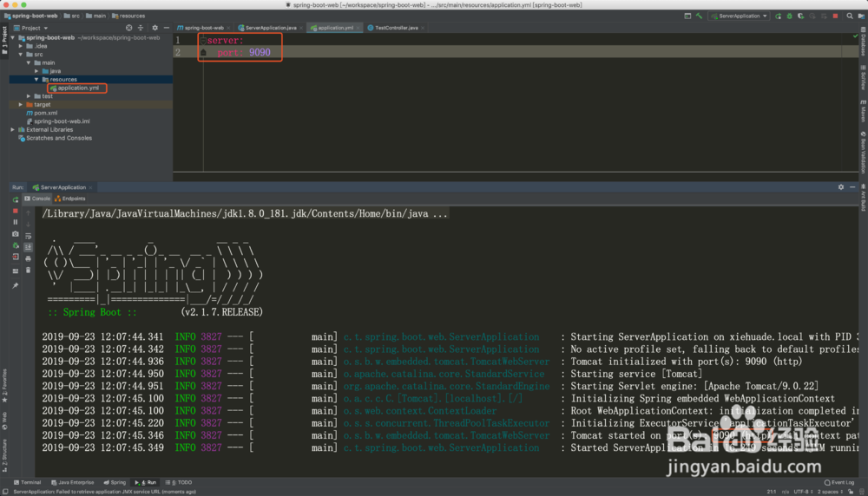Expand the target folder
The width and height of the screenshot is (868, 496).
pyautogui.click(x=21, y=105)
